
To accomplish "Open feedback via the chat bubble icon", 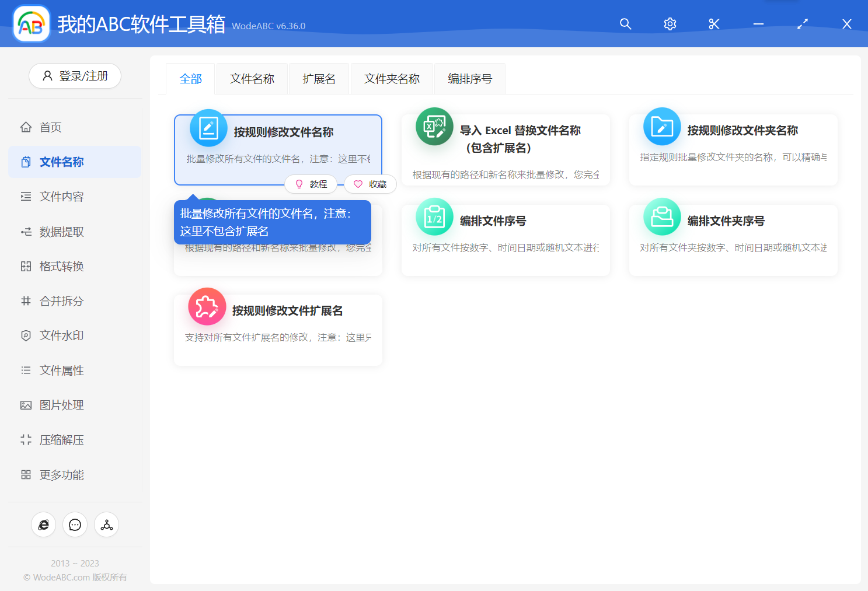I will [75, 524].
